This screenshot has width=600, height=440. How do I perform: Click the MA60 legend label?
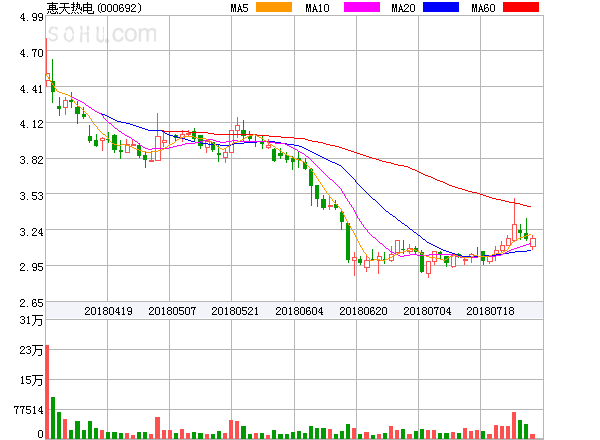click(483, 8)
